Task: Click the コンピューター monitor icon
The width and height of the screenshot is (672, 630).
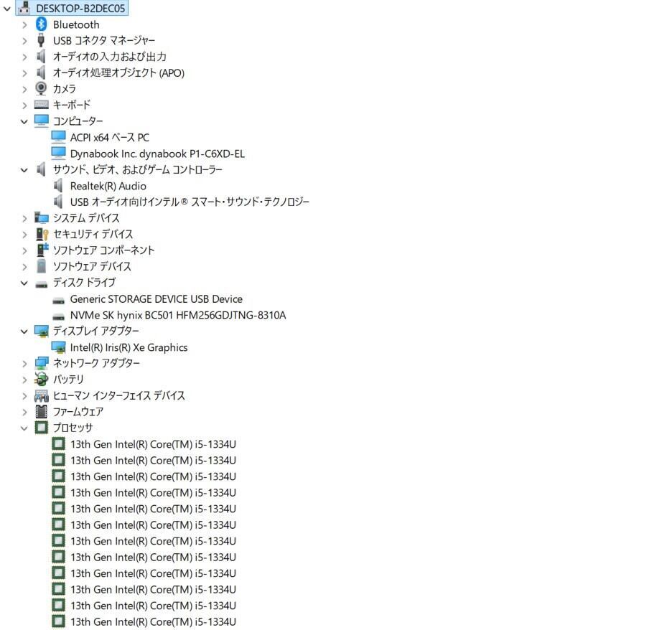Action: pyautogui.click(x=41, y=121)
